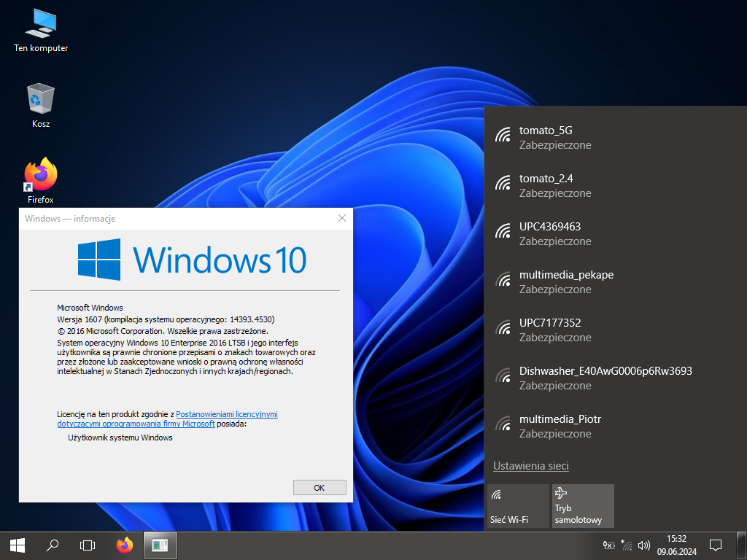Click the battery icon in system tray
Viewport: 747px width, 560px height.
pyautogui.click(x=609, y=545)
